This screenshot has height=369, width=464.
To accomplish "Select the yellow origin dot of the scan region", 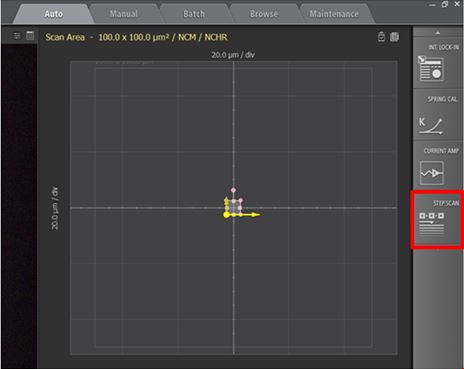I will tap(226, 215).
